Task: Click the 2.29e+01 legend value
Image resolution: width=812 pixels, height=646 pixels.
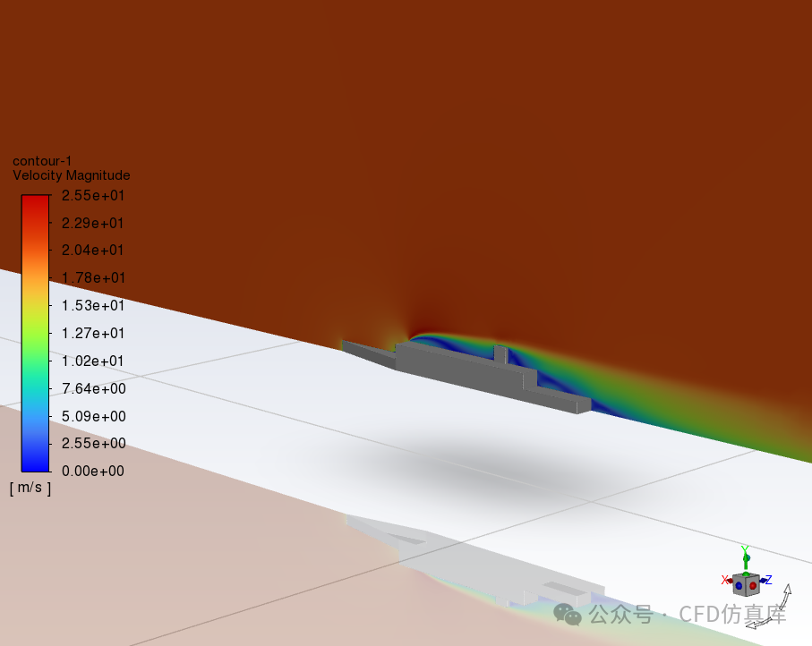Action: 93,223
